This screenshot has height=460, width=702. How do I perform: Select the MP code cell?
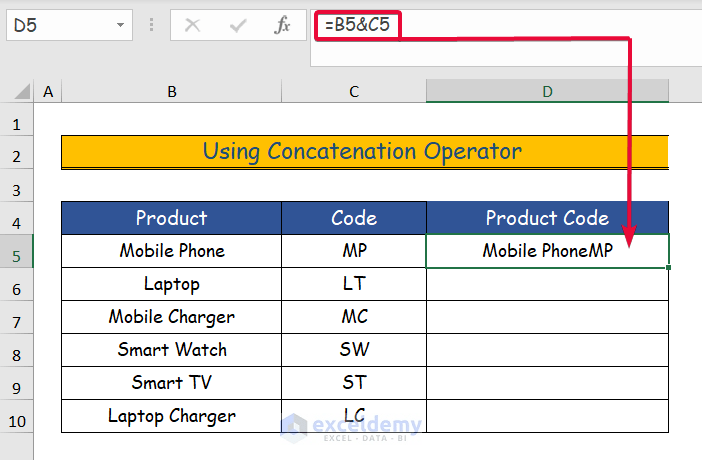pyautogui.click(x=354, y=251)
